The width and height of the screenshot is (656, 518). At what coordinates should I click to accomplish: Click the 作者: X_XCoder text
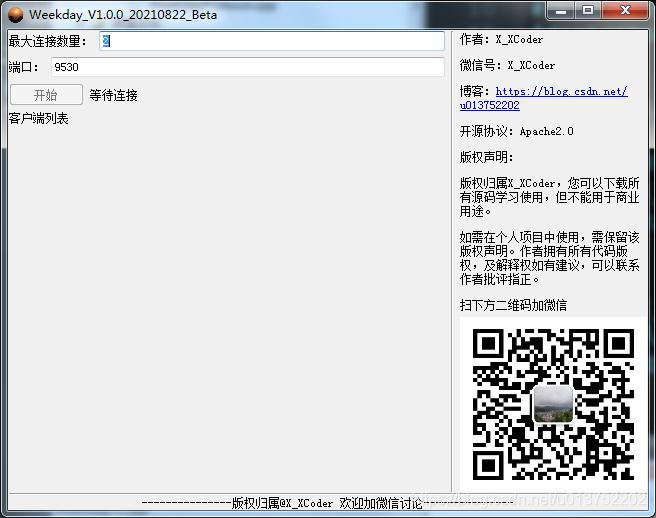(501, 39)
